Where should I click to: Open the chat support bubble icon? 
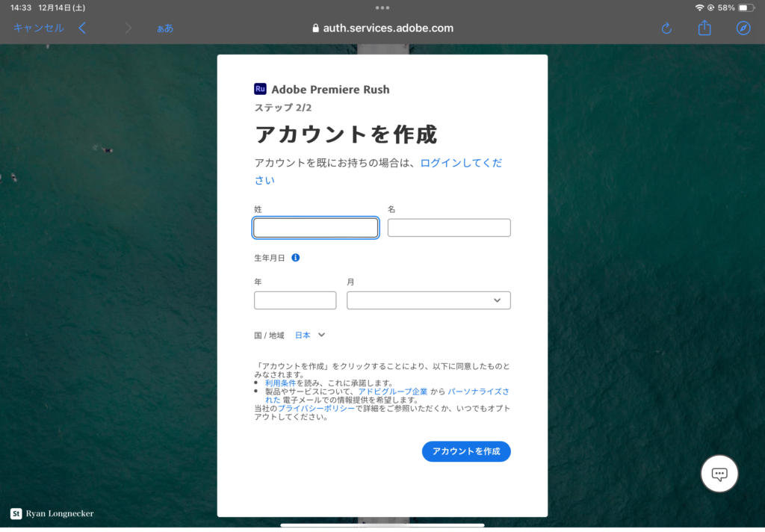coord(719,474)
